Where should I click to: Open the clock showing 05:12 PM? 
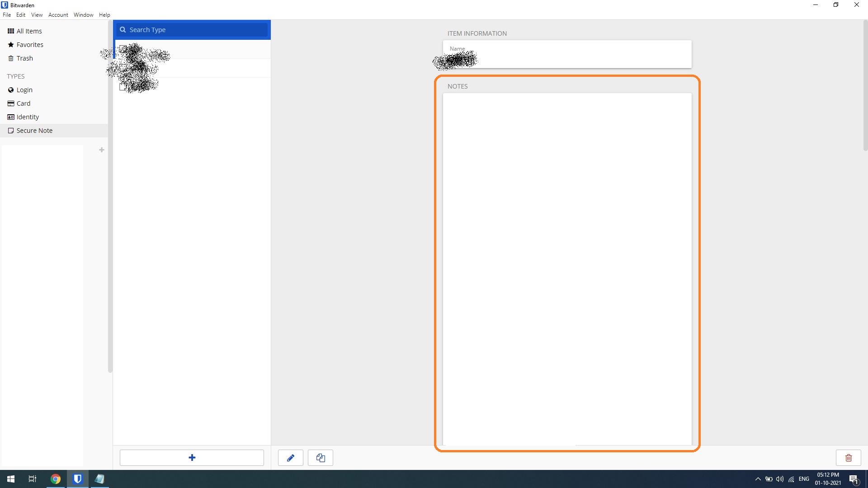coord(828,479)
